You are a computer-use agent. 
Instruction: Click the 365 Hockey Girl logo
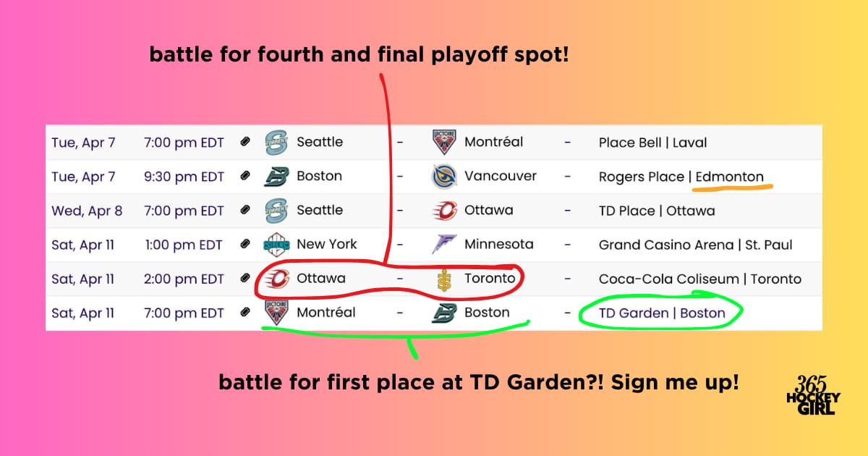(813, 394)
